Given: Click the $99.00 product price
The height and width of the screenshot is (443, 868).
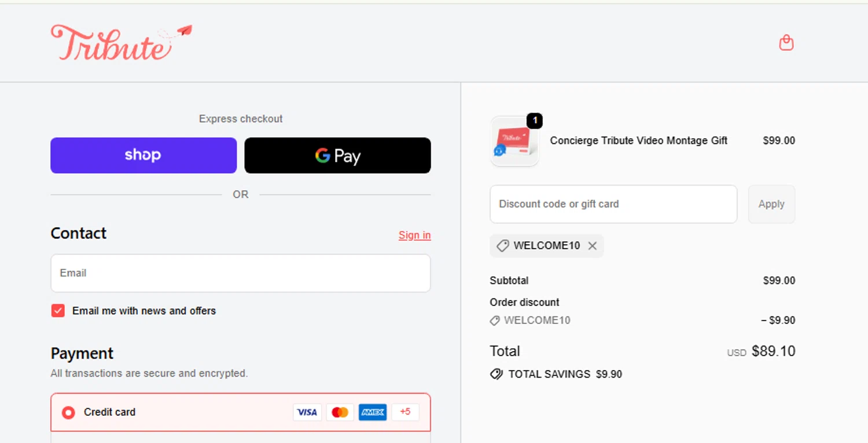Looking at the screenshot, I should coord(779,141).
